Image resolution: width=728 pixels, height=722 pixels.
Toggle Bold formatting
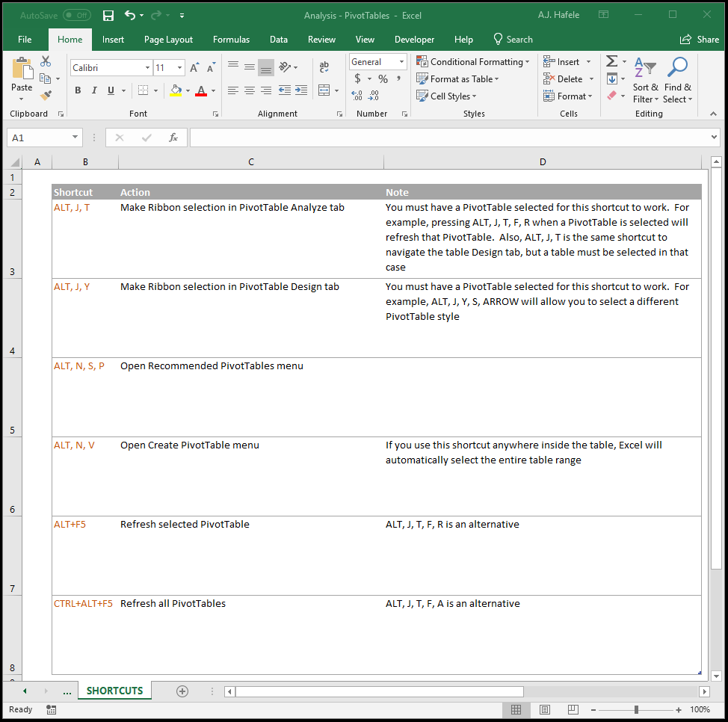click(x=78, y=90)
